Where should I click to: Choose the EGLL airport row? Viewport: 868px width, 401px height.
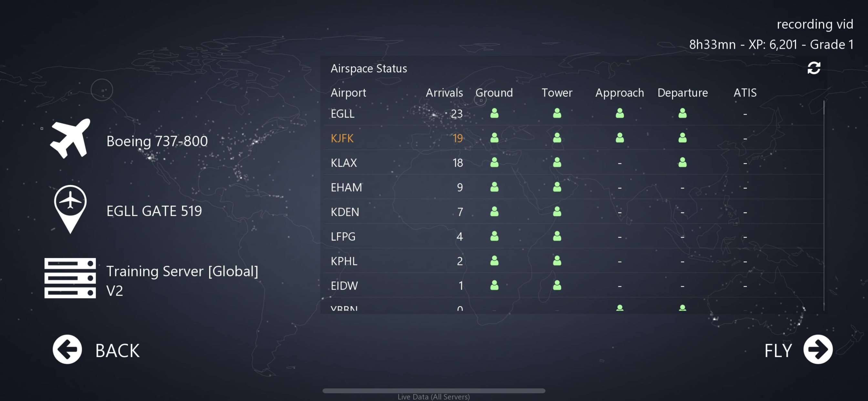(342, 114)
